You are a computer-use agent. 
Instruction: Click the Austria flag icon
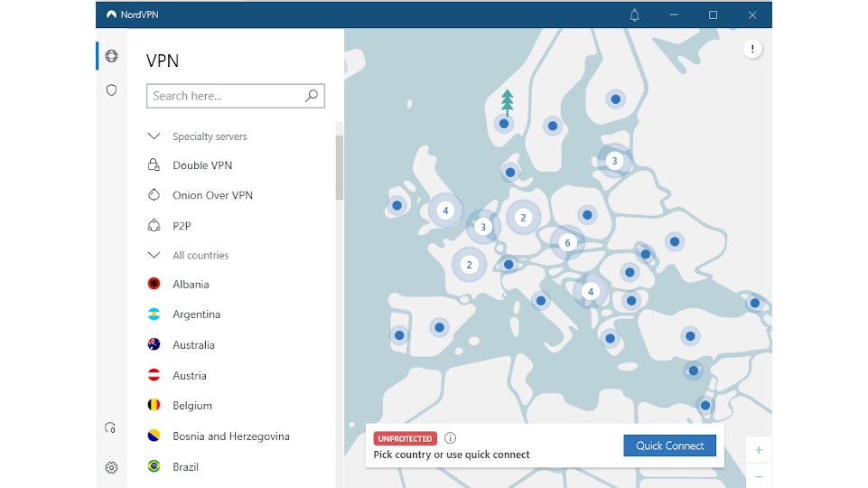[x=154, y=375]
